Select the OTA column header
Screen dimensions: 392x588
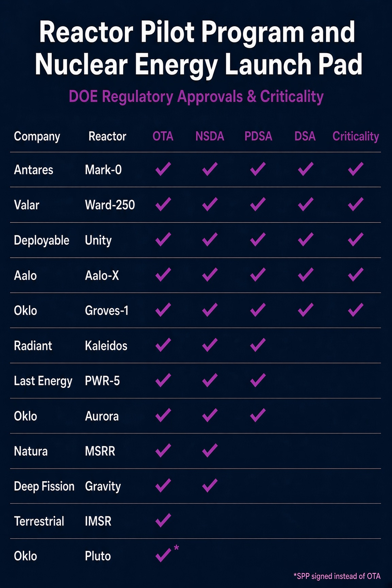pos(163,136)
